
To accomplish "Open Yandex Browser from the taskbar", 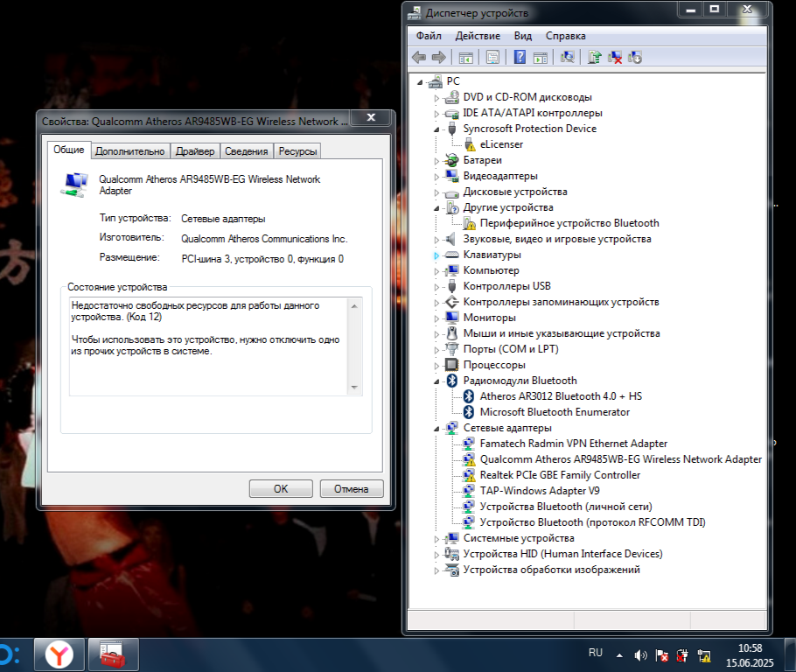I will (59, 654).
